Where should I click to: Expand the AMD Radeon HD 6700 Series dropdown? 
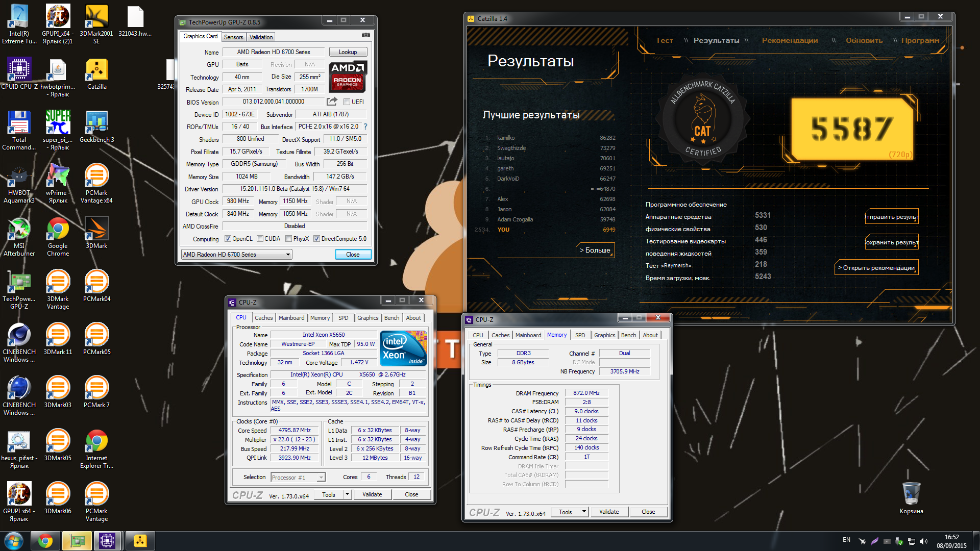pyautogui.click(x=288, y=255)
